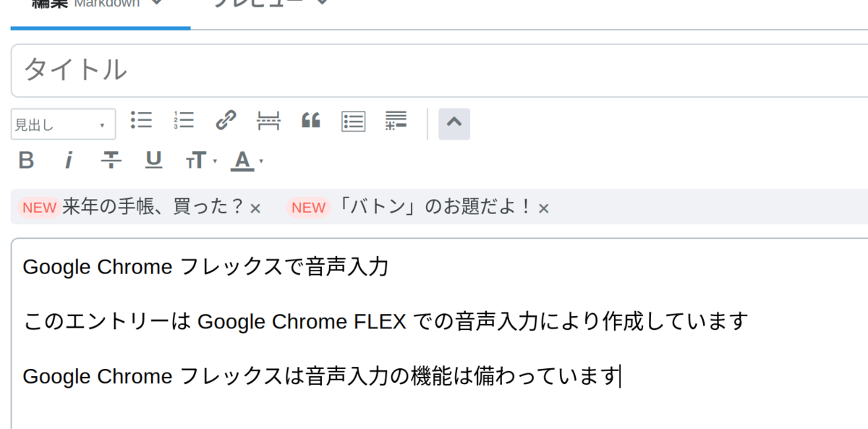Image resolution: width=868 pixels, height=429 pixels.
Task: Select the 来年の手帳、買った？ topic
Action: [153, 208]
